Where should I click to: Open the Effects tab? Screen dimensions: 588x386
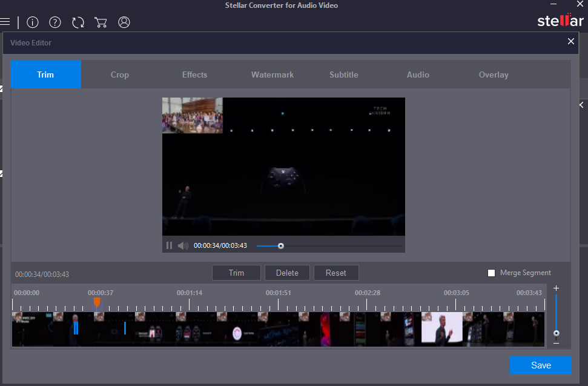point(194,75)
